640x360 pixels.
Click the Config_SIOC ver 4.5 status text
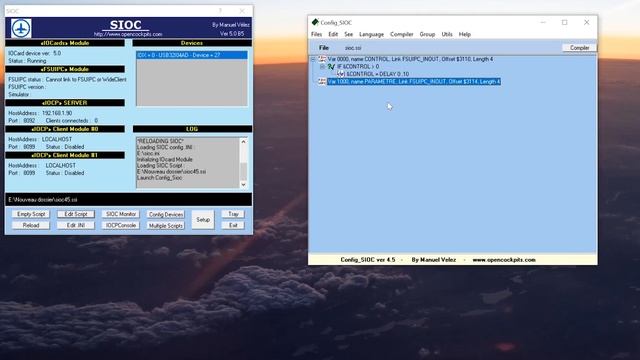[x=368, y=260]
